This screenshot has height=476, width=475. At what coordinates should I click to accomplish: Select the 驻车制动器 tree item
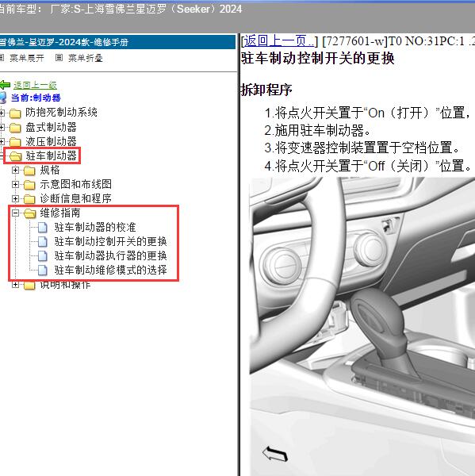click(x=51, y=155)
